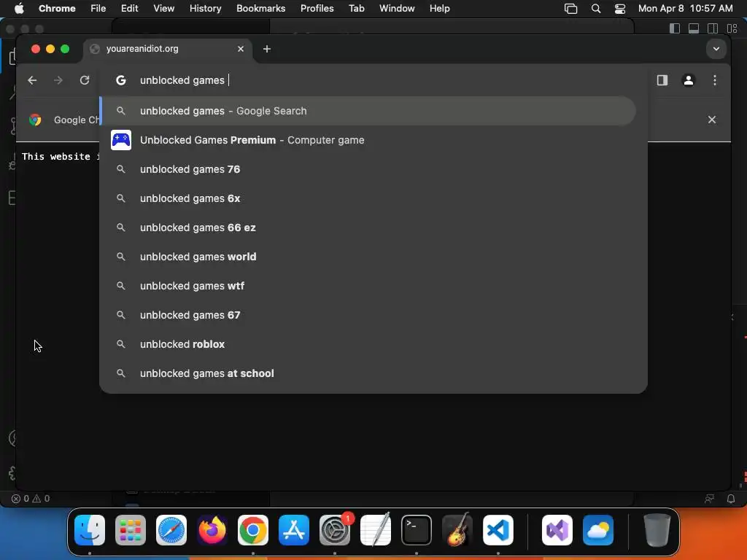Pick suggestion 'unblocked games at school'
The width and height of the screenshot is (747, 560).
click(368, 373)
